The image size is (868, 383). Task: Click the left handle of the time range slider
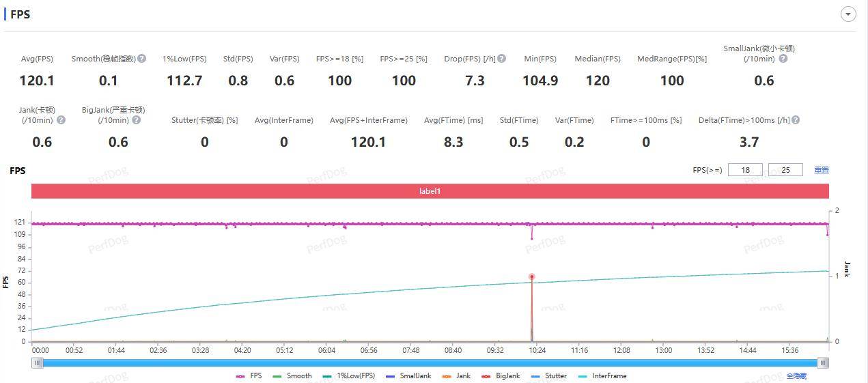[x=38, y=363]
